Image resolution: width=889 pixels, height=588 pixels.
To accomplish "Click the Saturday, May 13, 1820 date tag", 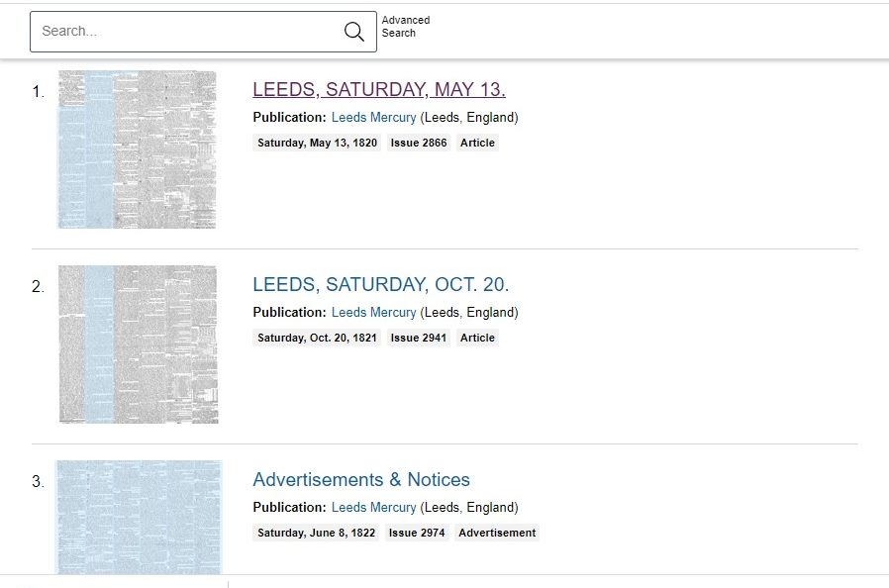I will click(x=316, y=143).
